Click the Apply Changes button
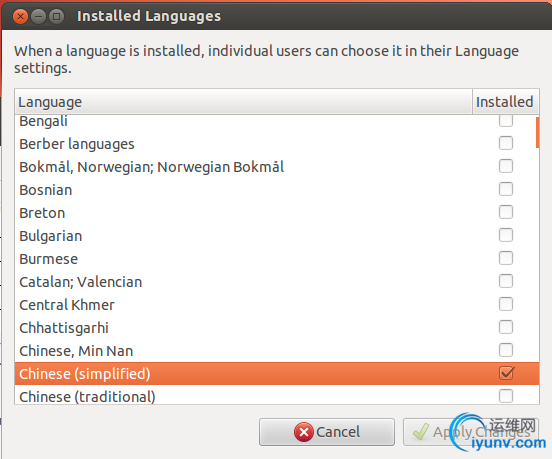Viewport: 552px width, 459px height. [x=471, y=432]
